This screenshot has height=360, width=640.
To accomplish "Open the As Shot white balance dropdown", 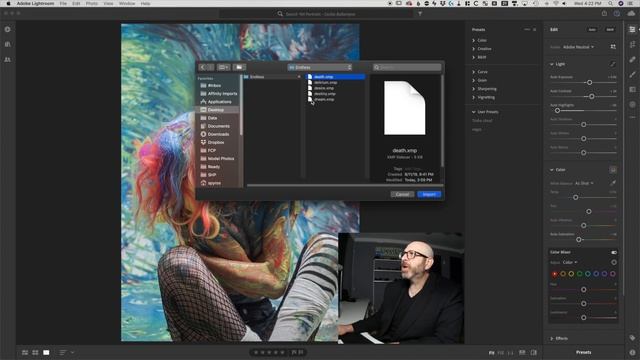I will tap(584, 183).
